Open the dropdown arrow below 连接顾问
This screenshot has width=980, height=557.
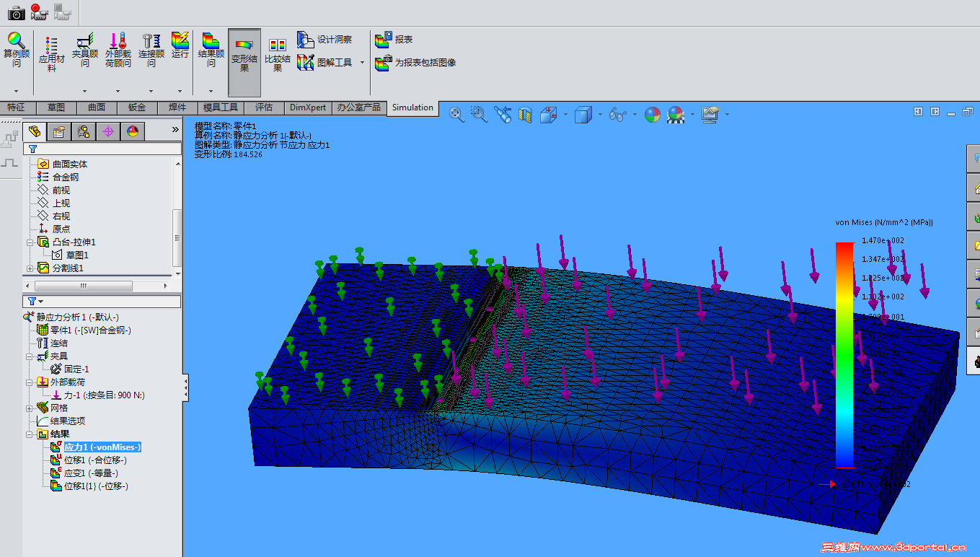(151, 92)
